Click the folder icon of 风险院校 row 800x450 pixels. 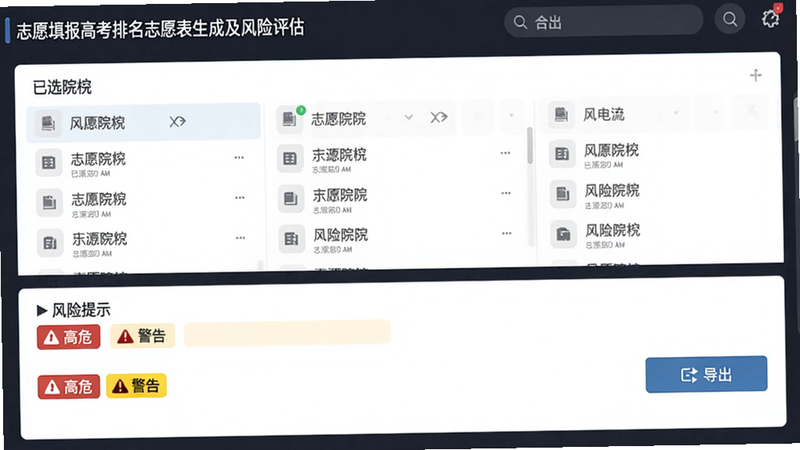coord(563,234)
